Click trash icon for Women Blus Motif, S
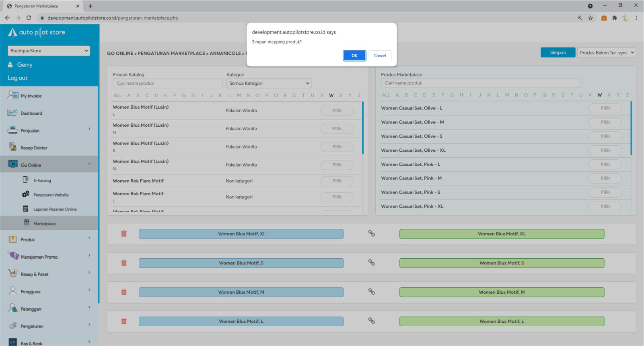644x346 pixels. pos(124,263)
